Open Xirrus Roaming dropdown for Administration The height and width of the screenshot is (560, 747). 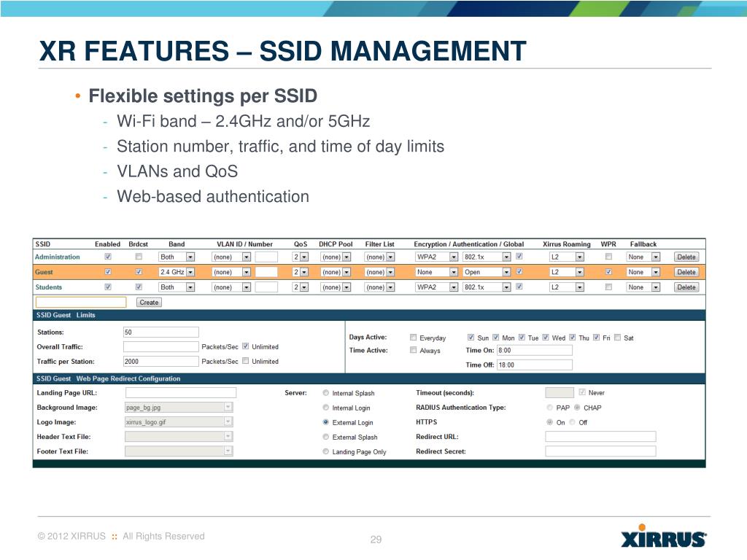pos(566,257)
